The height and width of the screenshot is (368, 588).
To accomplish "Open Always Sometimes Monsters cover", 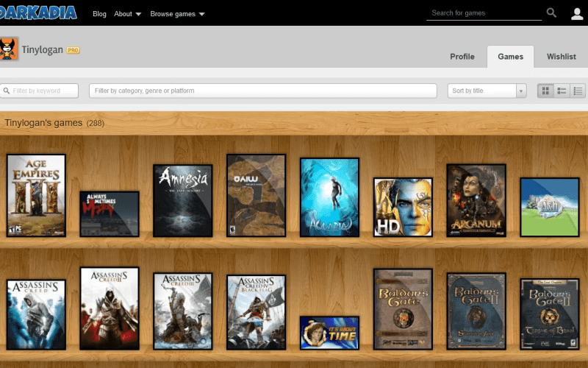I will point(109,214).
